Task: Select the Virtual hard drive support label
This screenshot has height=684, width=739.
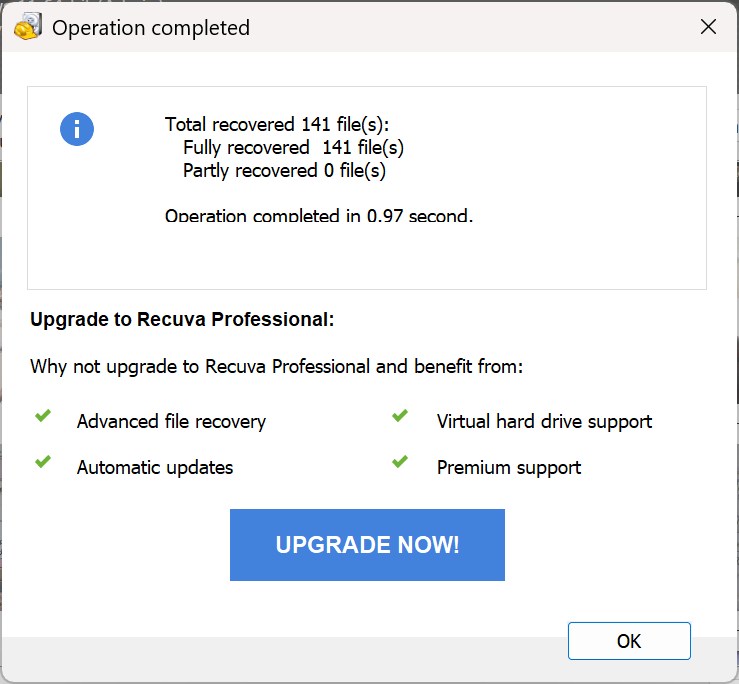Action: (544, 421)
